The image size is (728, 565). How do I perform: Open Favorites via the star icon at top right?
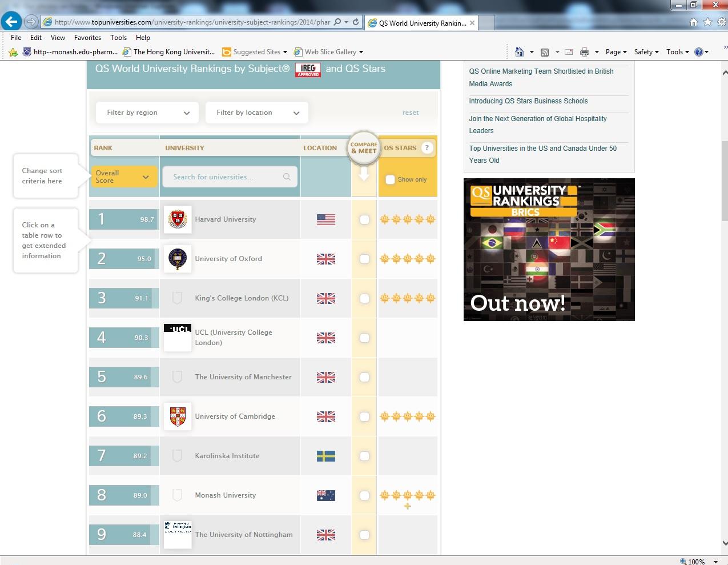tap(707, 22)
